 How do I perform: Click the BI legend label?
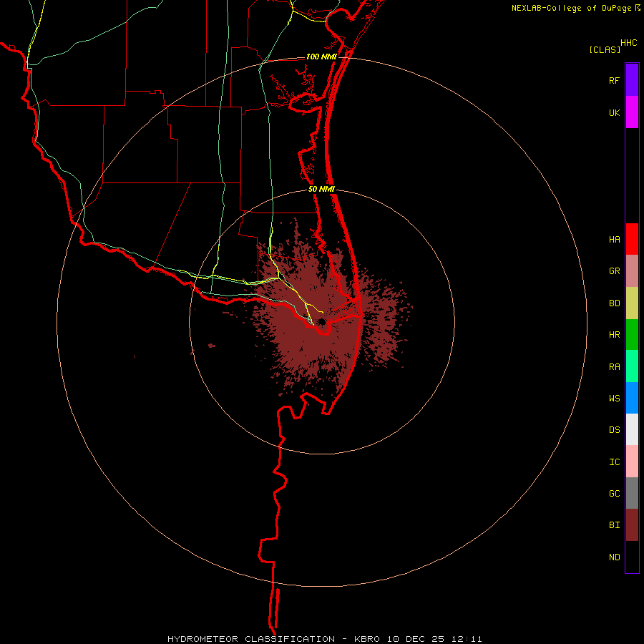coord(614,525)
